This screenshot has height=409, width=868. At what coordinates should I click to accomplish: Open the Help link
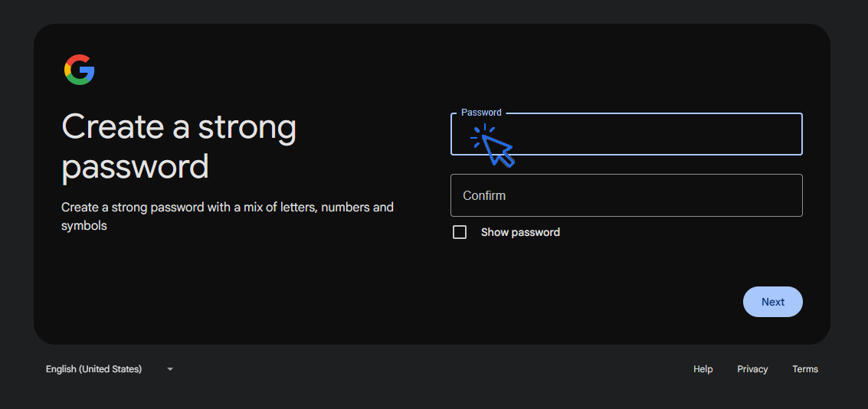pos(703,369)
